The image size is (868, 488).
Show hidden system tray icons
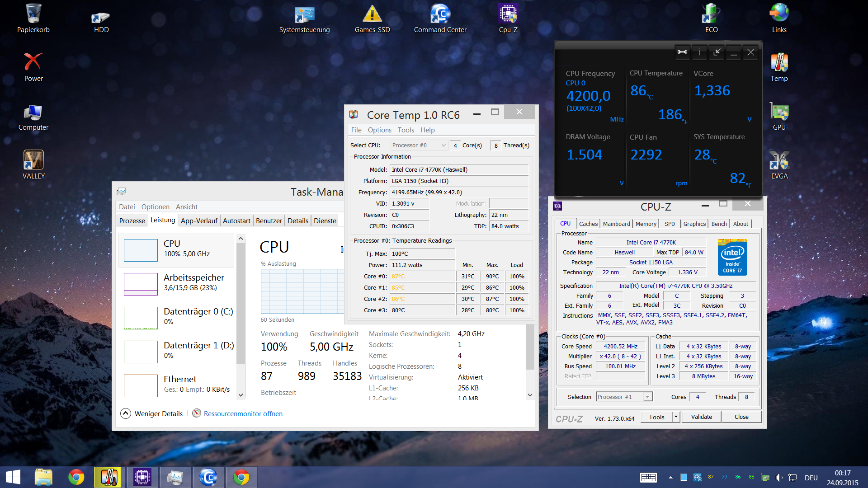coord(670,478)
